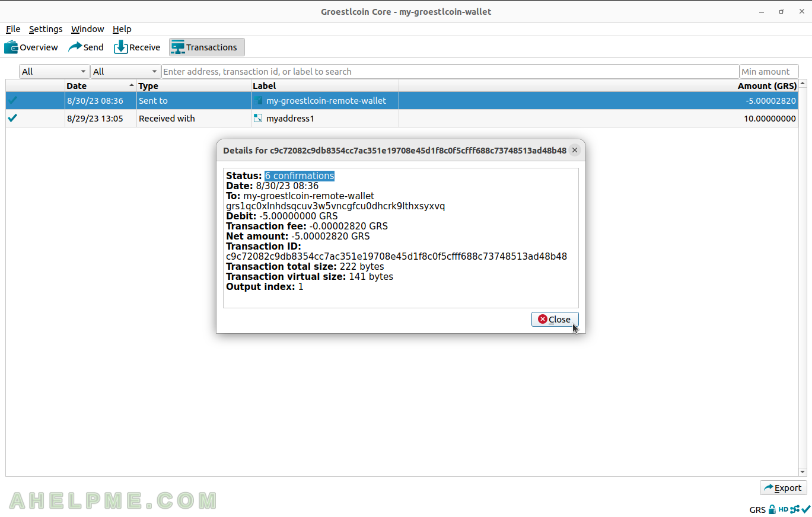This screenshot has width=812, height=517.
Task: Click the scroll down arrow of table scrollbar
Action: click(x=803, y=472)
